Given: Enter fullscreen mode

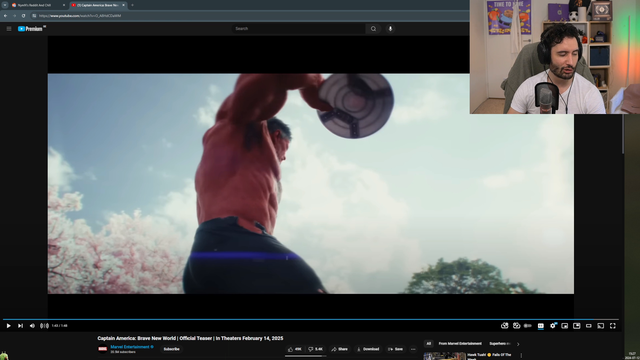Looking at the screenshot, I should (613, 326).
